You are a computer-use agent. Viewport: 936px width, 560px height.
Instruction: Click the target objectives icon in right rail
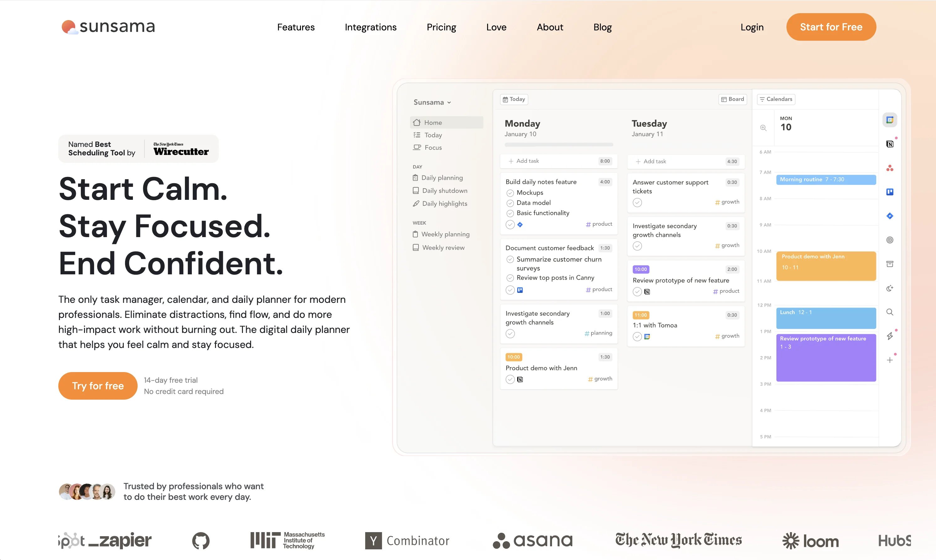(x=890, y=240)
